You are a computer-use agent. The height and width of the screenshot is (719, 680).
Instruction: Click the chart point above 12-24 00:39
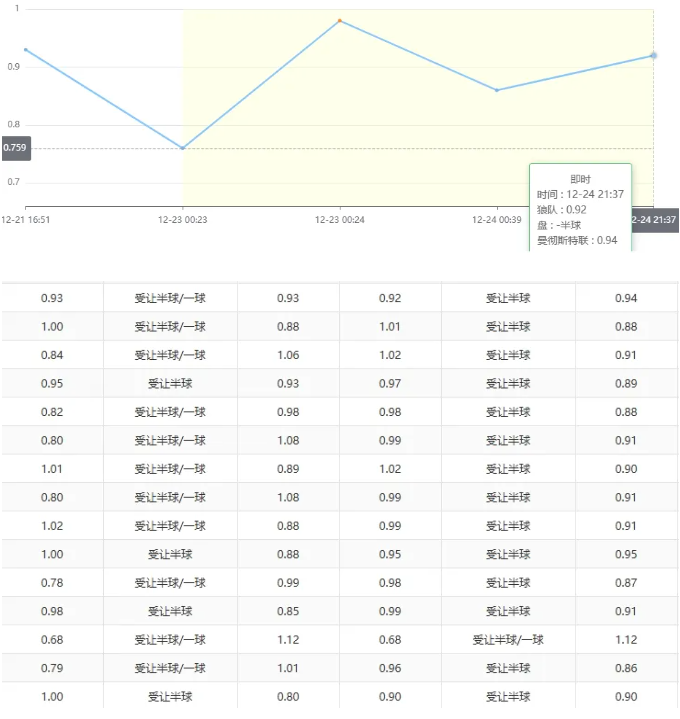[x=497, y=90]
